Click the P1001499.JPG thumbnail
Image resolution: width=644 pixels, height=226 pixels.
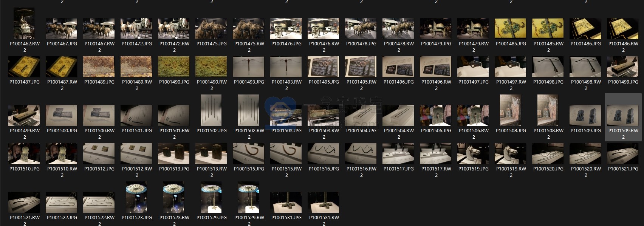click(623, 67)
